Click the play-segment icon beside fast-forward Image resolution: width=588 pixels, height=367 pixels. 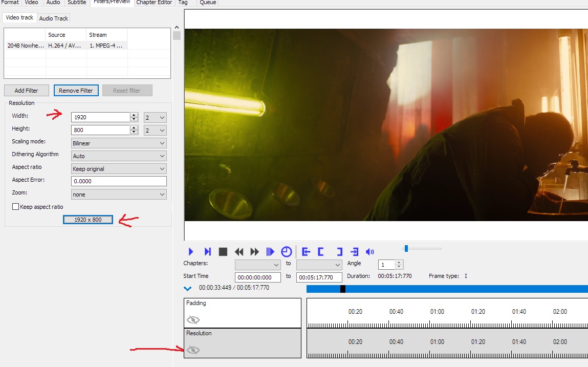[x=270, y=251]
